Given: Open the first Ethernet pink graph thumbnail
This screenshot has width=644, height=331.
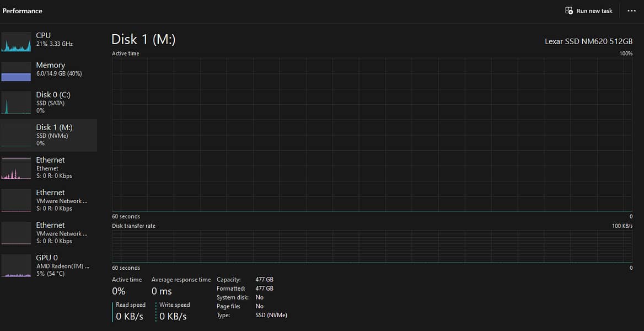Looking at the screenshot, I should point(16,168).
